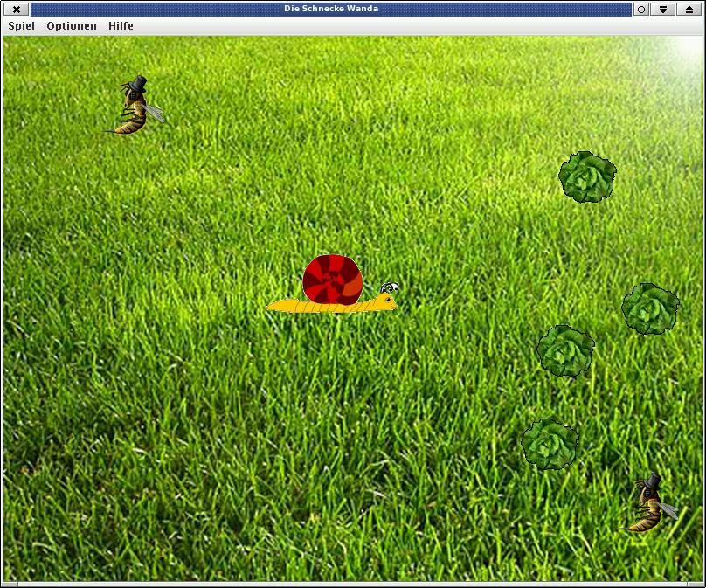Open the Spiel menu
Screen dimensions: 706x588
coord(21,26)
